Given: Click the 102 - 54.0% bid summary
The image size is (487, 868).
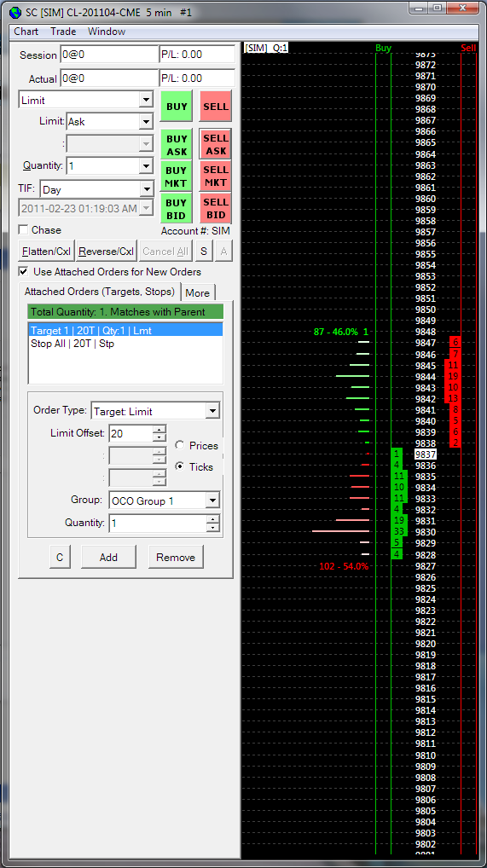Looking at the screenshot, I should pyautogui.click(x=344, y=566).
